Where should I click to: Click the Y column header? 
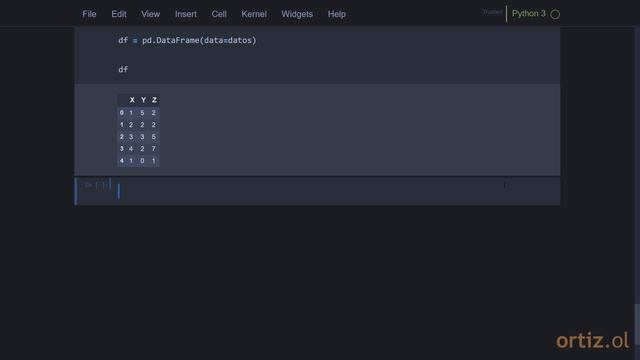click(143, 100)
